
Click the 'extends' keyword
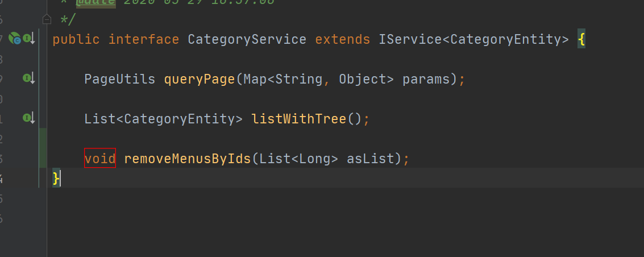343,39
